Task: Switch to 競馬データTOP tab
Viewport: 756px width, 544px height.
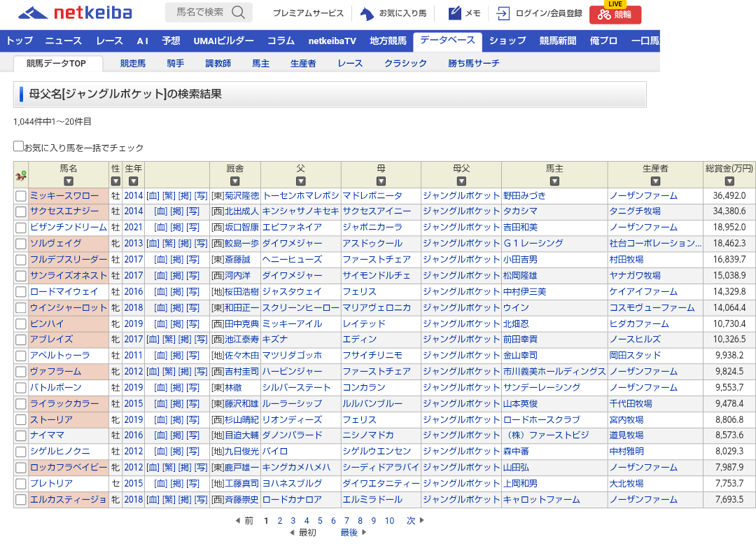Action: 57,63
